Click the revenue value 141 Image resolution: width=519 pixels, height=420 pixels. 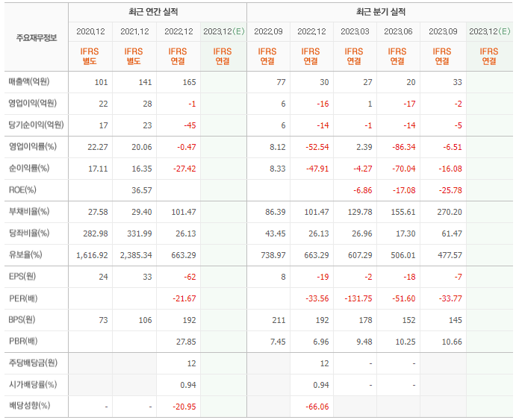146,82
